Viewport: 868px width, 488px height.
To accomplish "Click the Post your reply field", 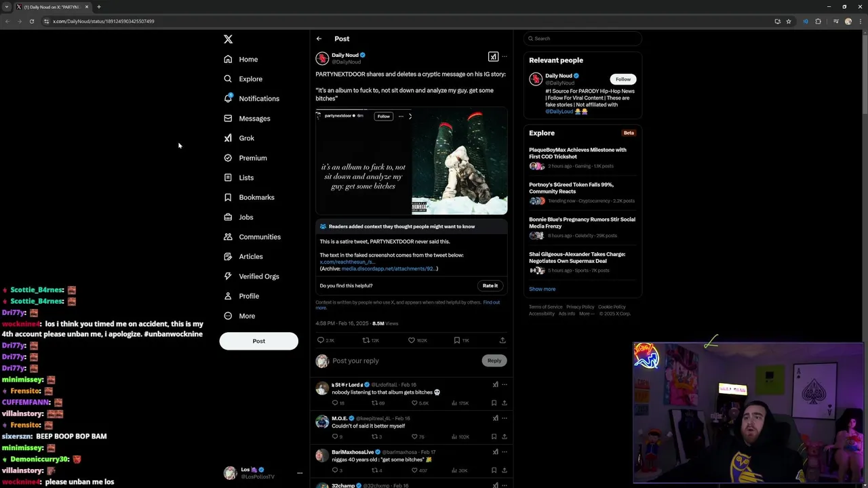I will (406, 361).
